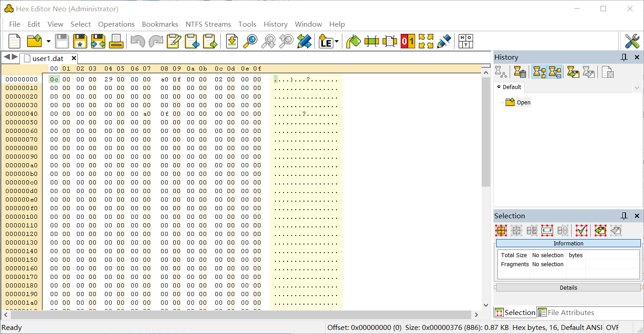Screen dimensions: 644x334
Task: Open the History menu
Action: [275, 24]
